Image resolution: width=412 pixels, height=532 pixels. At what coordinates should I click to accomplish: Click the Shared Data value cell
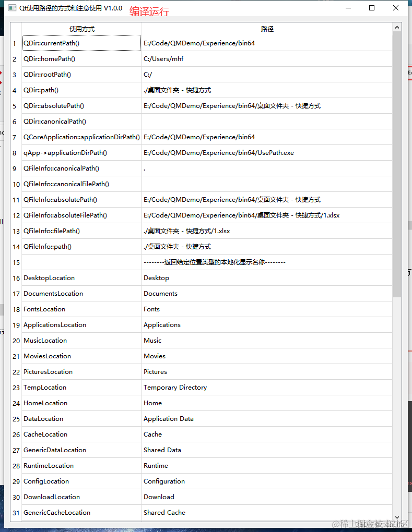[267, 450]
